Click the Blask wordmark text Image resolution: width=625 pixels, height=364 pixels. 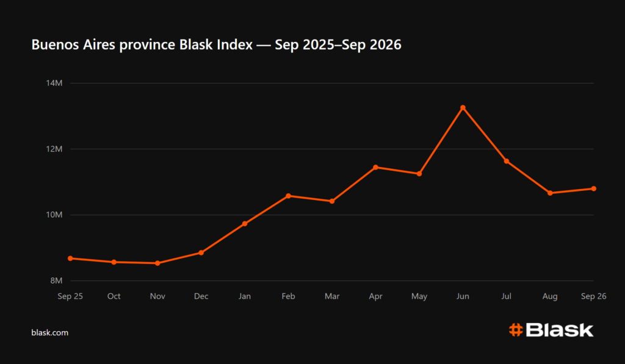click(560, 330)
